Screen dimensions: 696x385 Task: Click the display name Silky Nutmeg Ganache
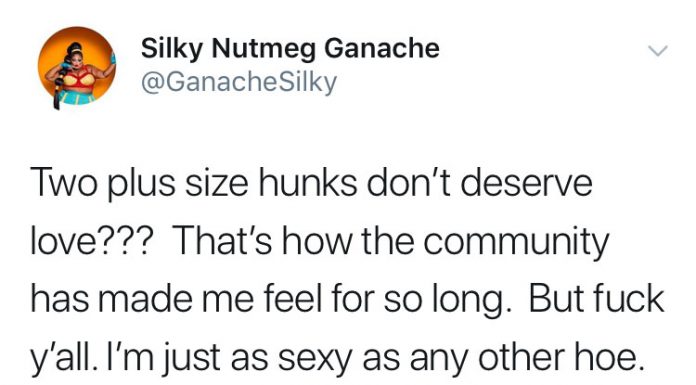coord(290,49)
